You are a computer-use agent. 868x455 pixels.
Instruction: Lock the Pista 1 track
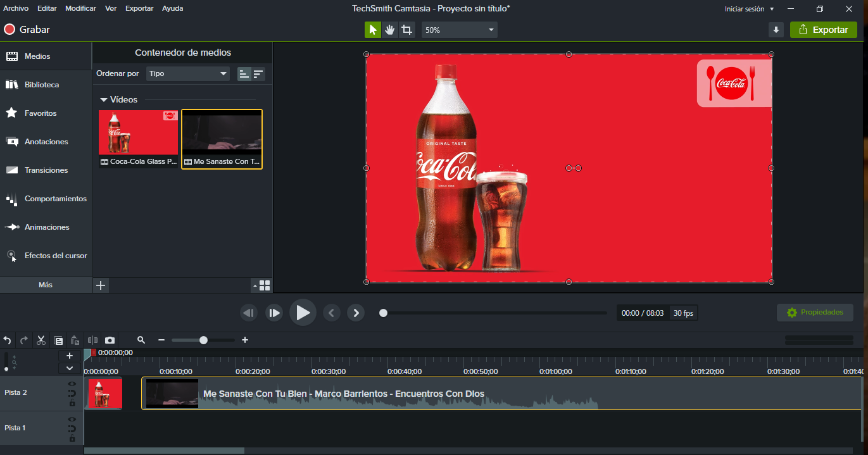[x=72, y=439]
